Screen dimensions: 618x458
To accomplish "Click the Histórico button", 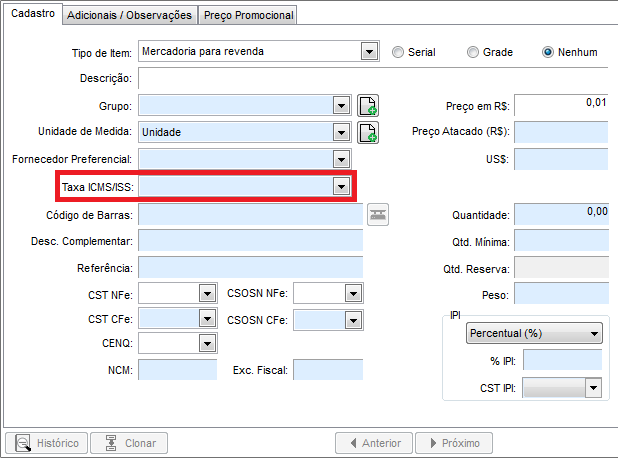I will tap(46, 443).
